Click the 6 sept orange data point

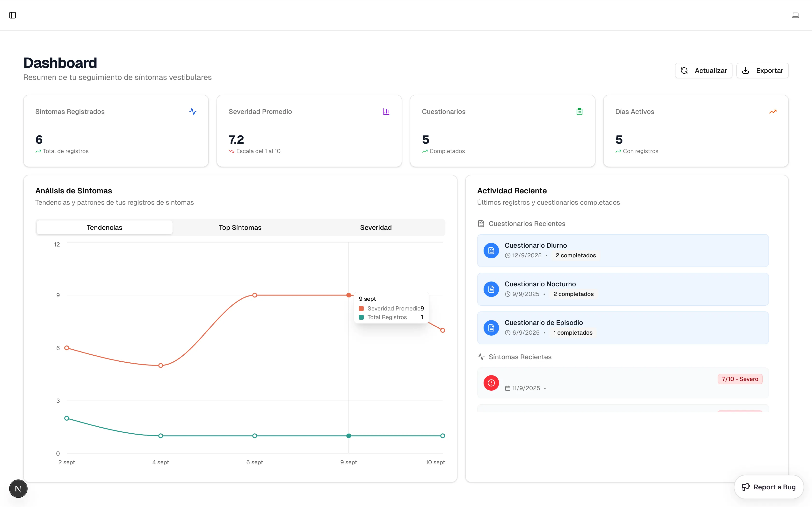coord(255,295)
